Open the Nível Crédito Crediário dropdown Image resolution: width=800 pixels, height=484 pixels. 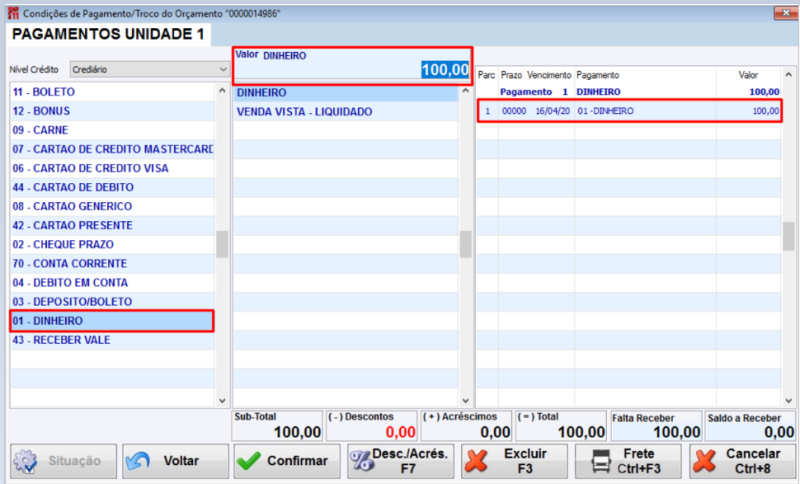pos(149,69)
